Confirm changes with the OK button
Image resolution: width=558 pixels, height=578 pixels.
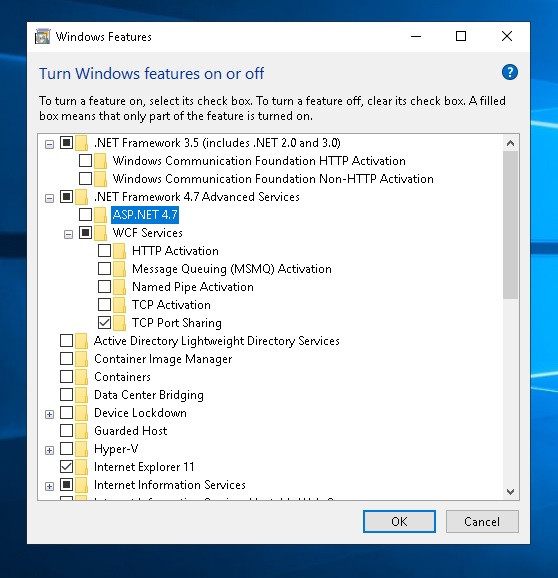pos(399,521)
